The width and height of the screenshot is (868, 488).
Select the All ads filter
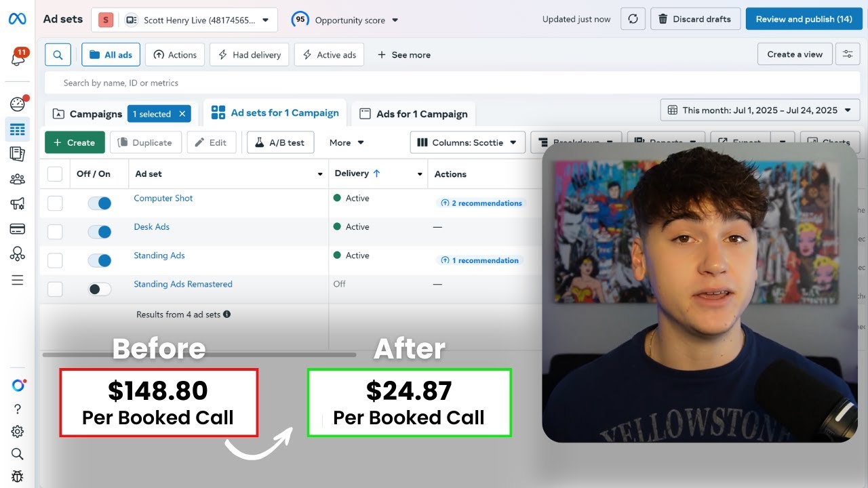coord(111,55)
